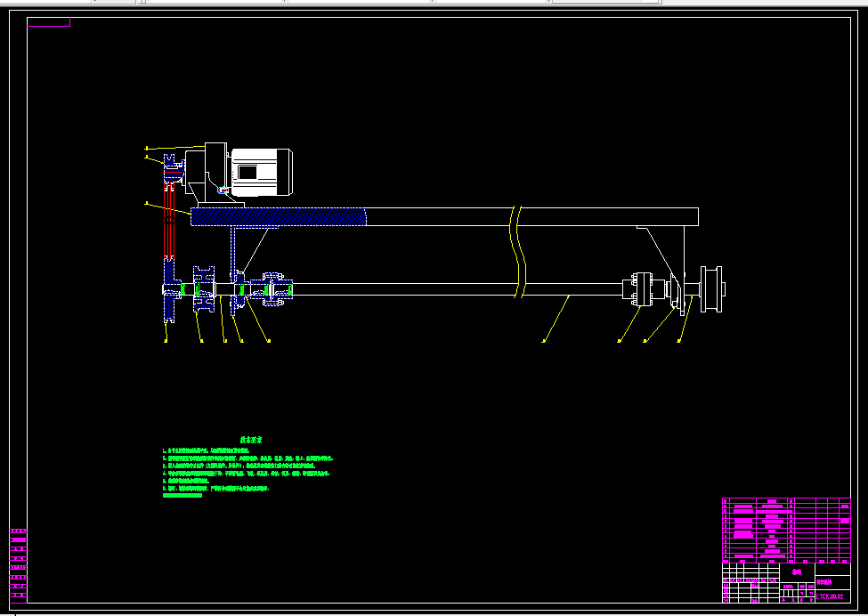This screenshot has width=868, height=616.
Task: Click the magenta rectangle in the frame's top-left corner
Action: [x=49, y=22]
